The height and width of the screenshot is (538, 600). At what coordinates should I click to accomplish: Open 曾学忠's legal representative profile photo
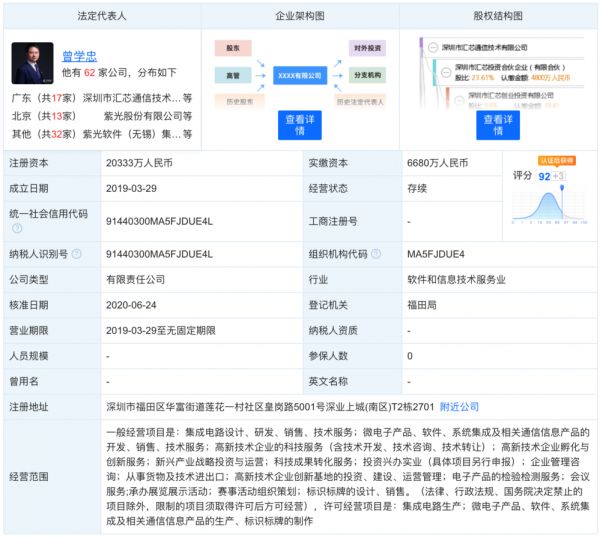click(x=32, y=63)
